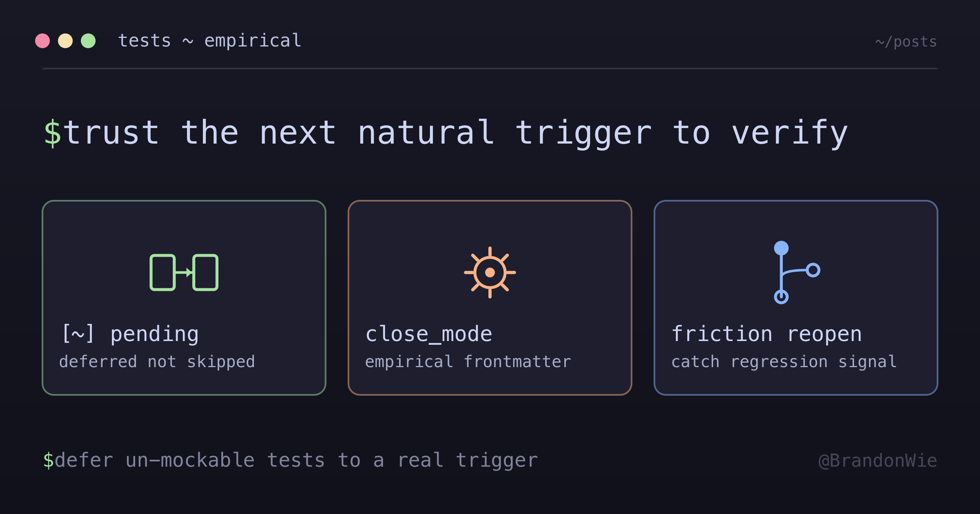Click the red traffic-light dot
Screen dimensions: 980x514
pyautogui.click(x=42, y=41)
